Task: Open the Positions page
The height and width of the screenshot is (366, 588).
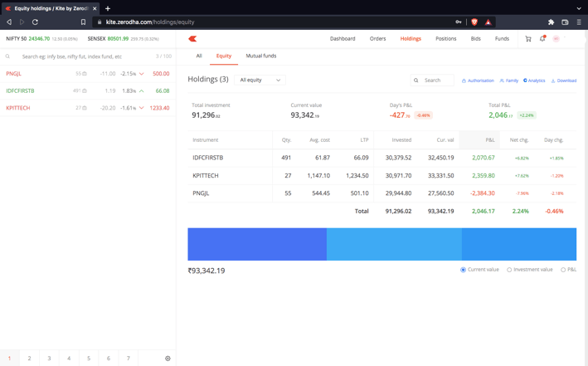Action: coord(446,39)
